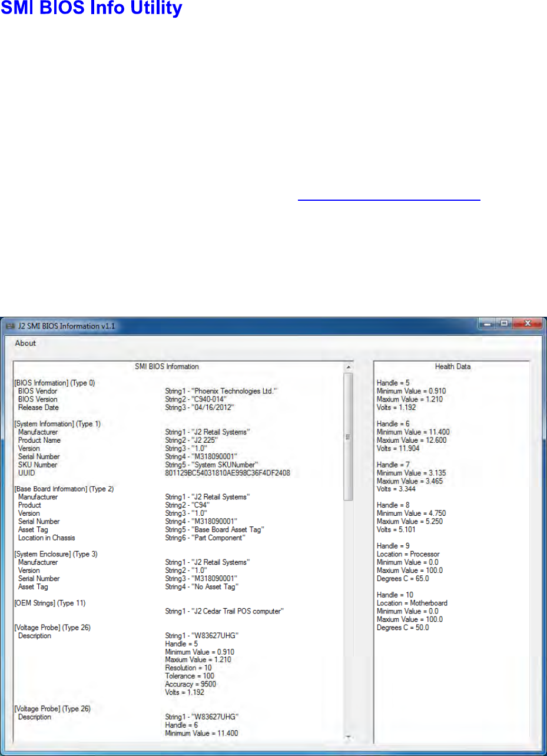Close the J2 SMI BIOS Information window
The width and height of the screenshot is (547, 756).
coord(527,324)
